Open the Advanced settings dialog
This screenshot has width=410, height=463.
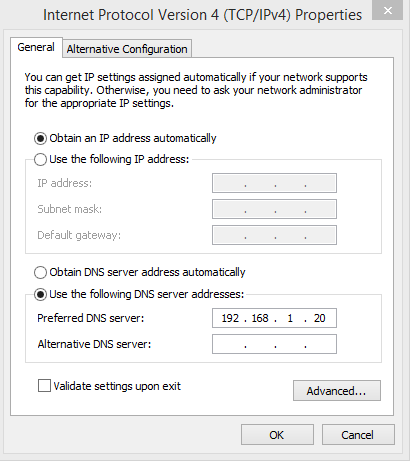click(x=337, y=391)
